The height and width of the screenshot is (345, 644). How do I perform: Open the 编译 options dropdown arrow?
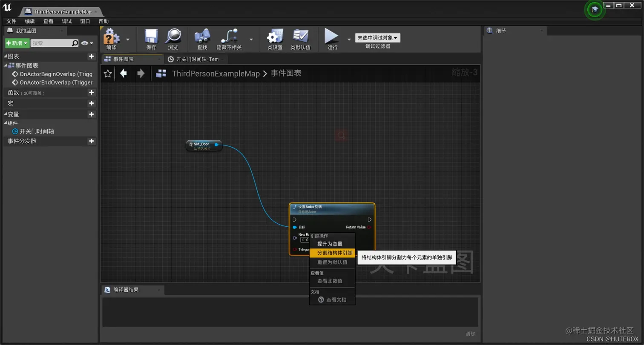click(x=128, y=39)
